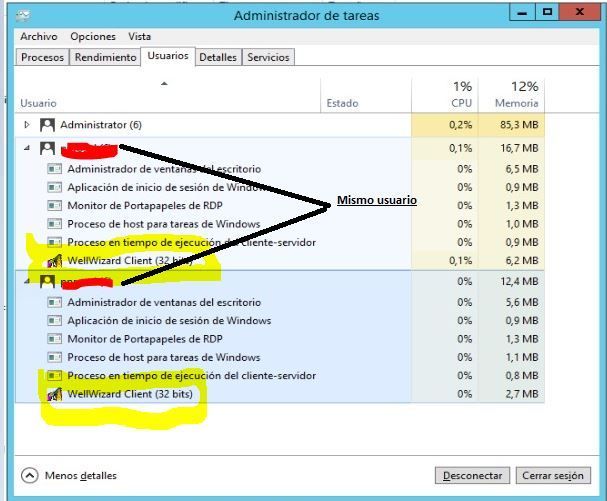
Task: Switch to the Procesos tab
Action: [x=43, y=57]
